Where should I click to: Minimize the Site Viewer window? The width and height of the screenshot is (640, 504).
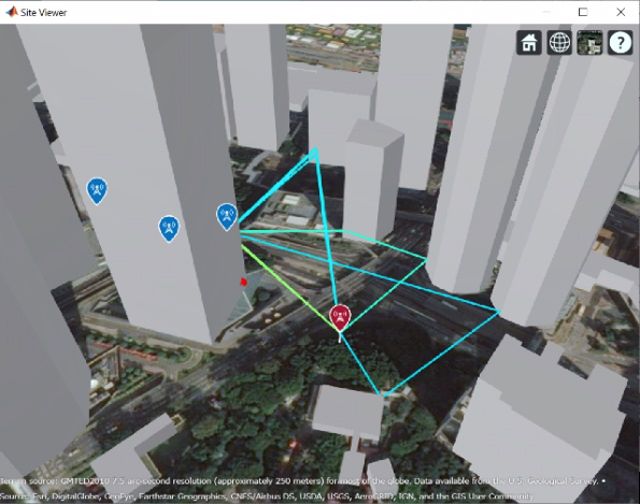click(536, 12)
